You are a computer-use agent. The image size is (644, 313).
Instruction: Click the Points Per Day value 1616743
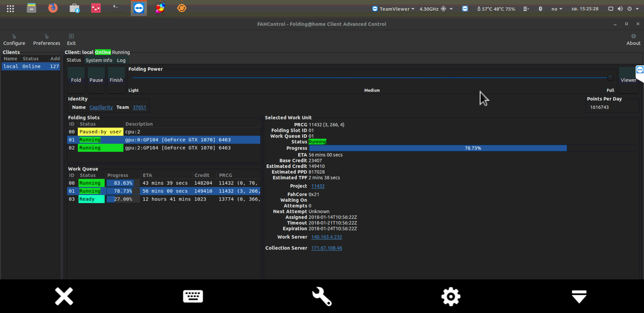tap(599, 107)
